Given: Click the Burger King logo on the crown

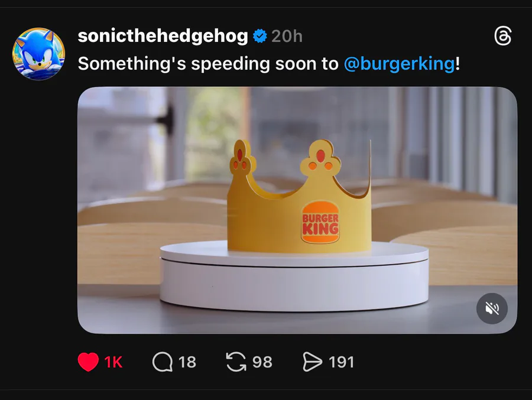Looking at the screenshot, I should [320, 222].
